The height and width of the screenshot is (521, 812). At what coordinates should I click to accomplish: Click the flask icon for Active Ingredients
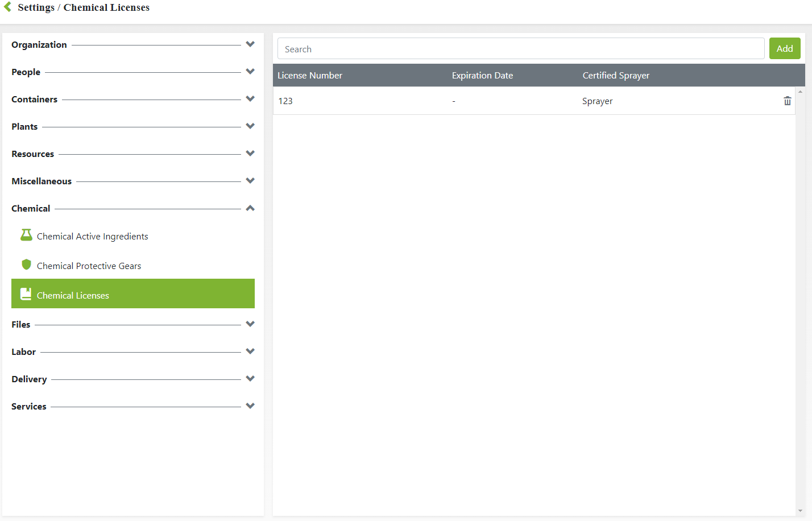(x=26, y=235)
